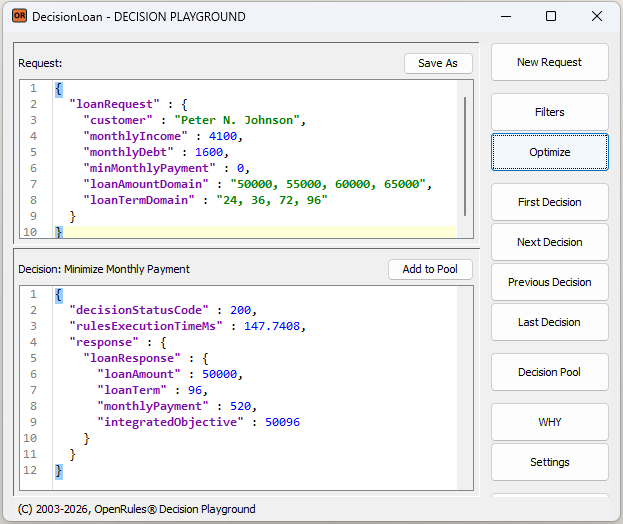This screenshot has height=524, width=623.
Task: Click the rulesExecutionTimeMs value 147.7408
Action: click(x=272, y=327)
